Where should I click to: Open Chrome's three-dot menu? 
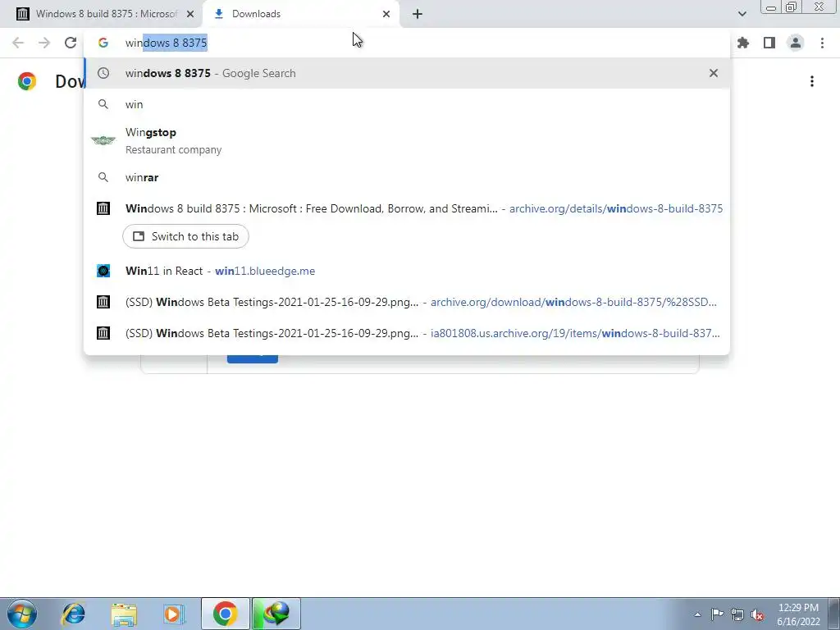point(822,43)
